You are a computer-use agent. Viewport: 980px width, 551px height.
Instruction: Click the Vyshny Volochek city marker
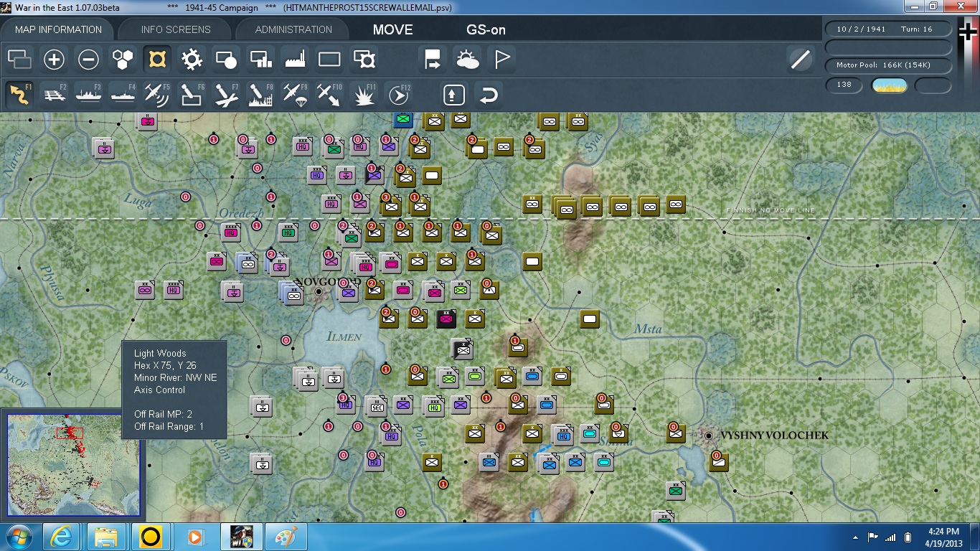point(708,435)
